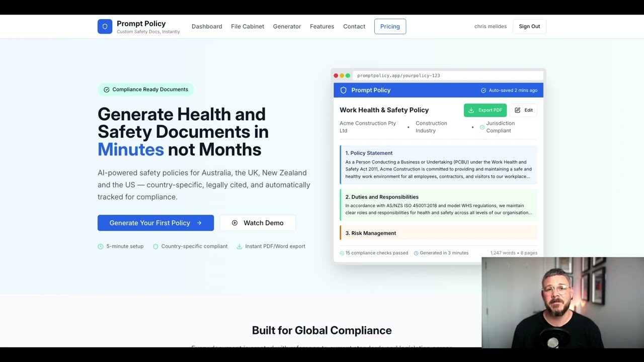Viewport: 644px width, 362px height.
Task: Click the 1,247 words • 8 pages text
Action: [x=514, y=253]
